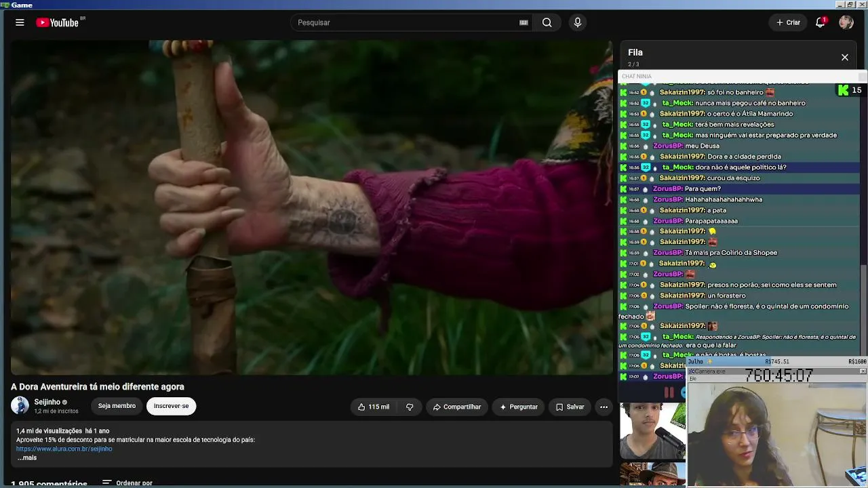Go to the YouTube home logo
This screenshot has width=868, height=488.
(58, 22)
